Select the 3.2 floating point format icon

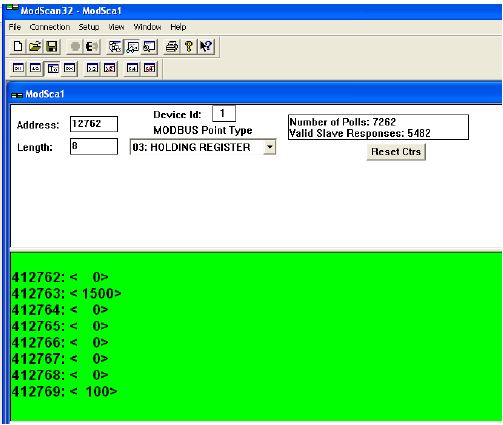tap(92, 68)
